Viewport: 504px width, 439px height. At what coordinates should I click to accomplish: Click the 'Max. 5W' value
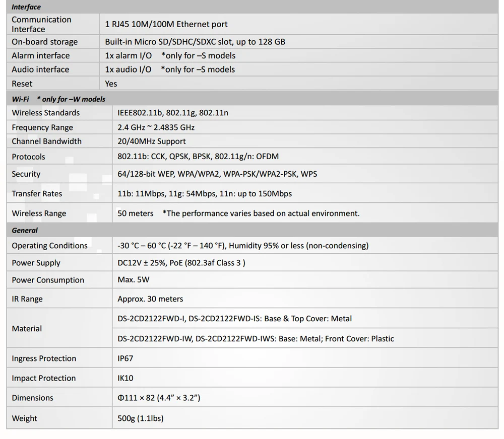coord(134,280)
